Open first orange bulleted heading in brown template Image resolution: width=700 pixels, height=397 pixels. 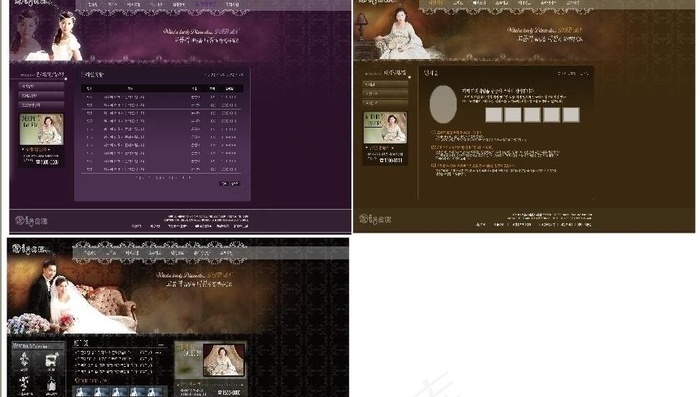pyautogui.click(x=457, y=133)
